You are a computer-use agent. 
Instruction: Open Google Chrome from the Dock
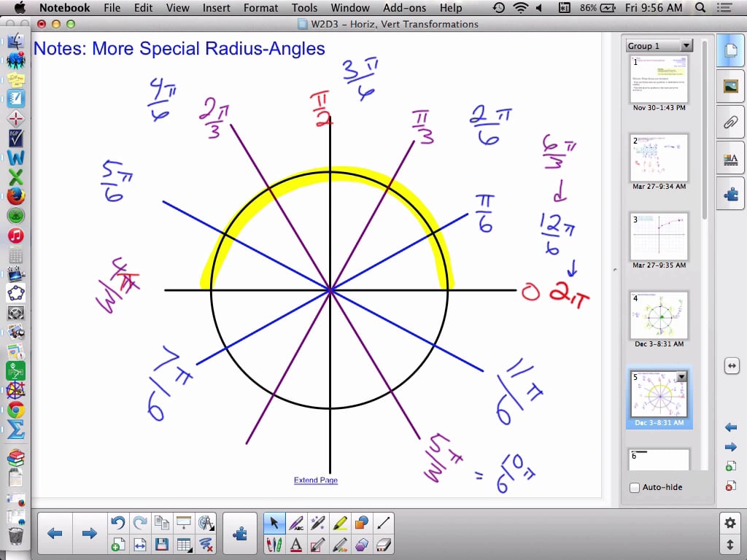tap(16, 410)
